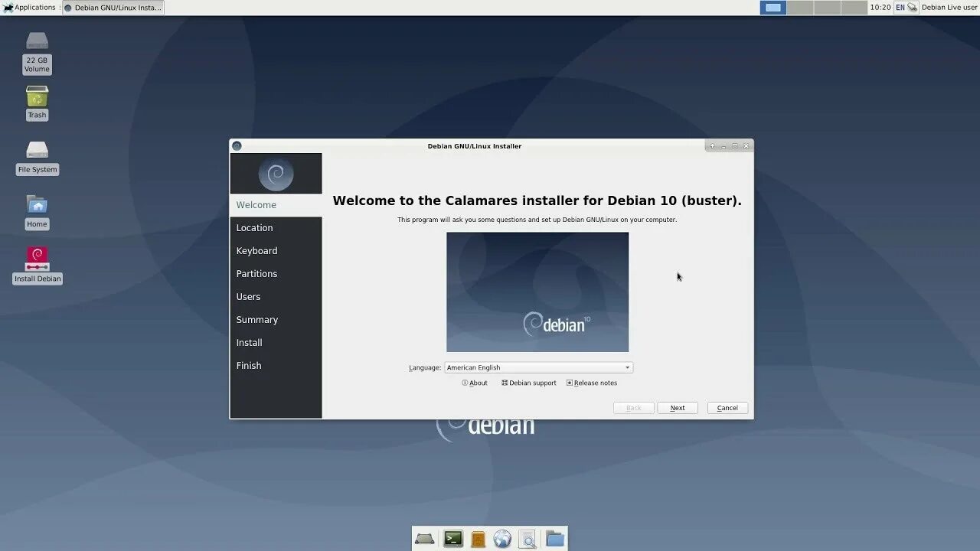Click the About link
Viewport: 980px width, 551px height.
pos(475,383)
